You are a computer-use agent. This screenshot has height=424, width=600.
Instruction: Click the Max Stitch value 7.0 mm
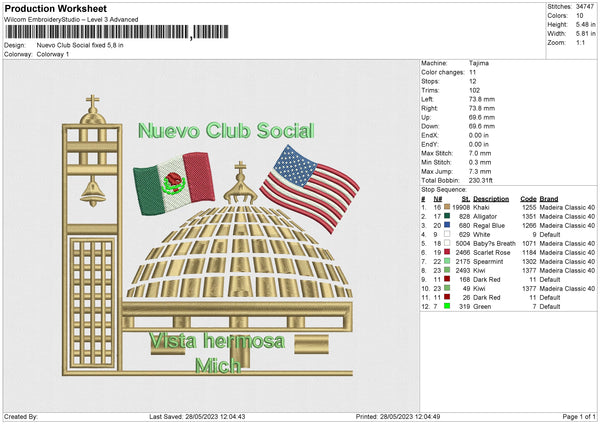pos(480,153)
